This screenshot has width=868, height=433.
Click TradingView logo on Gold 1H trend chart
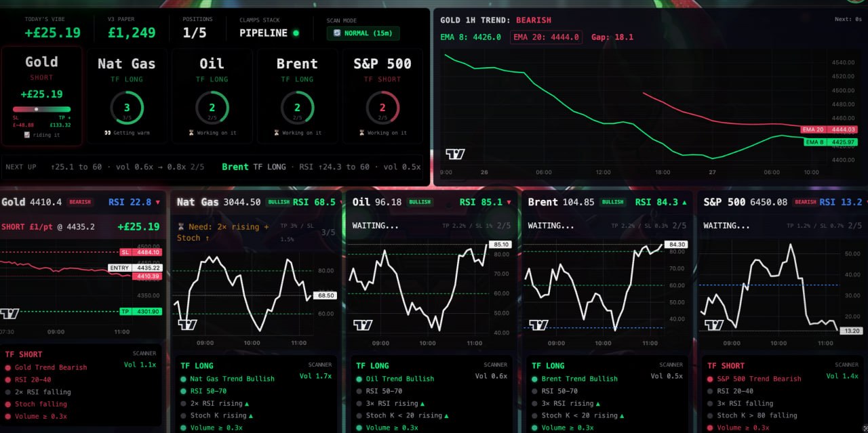coord(455,154)
